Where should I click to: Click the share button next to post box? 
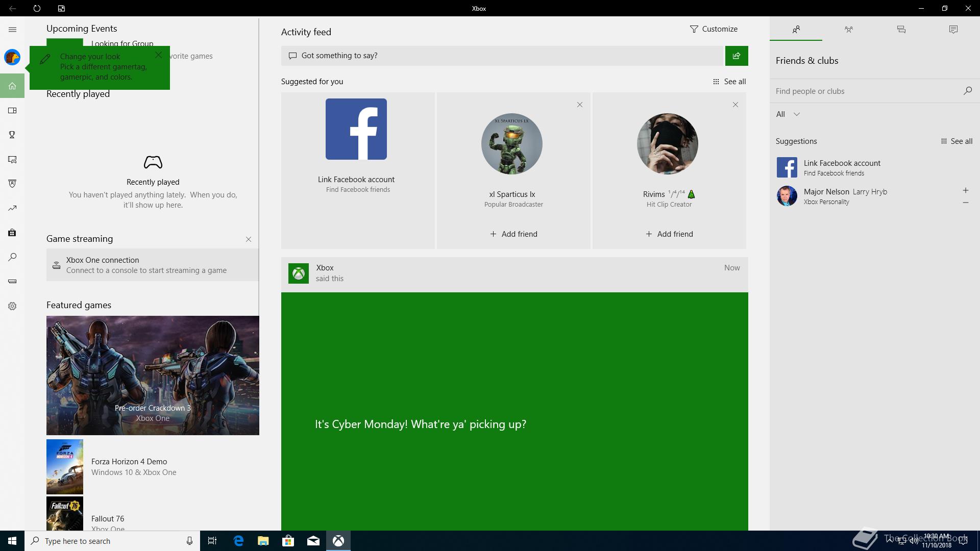(737, 56)
